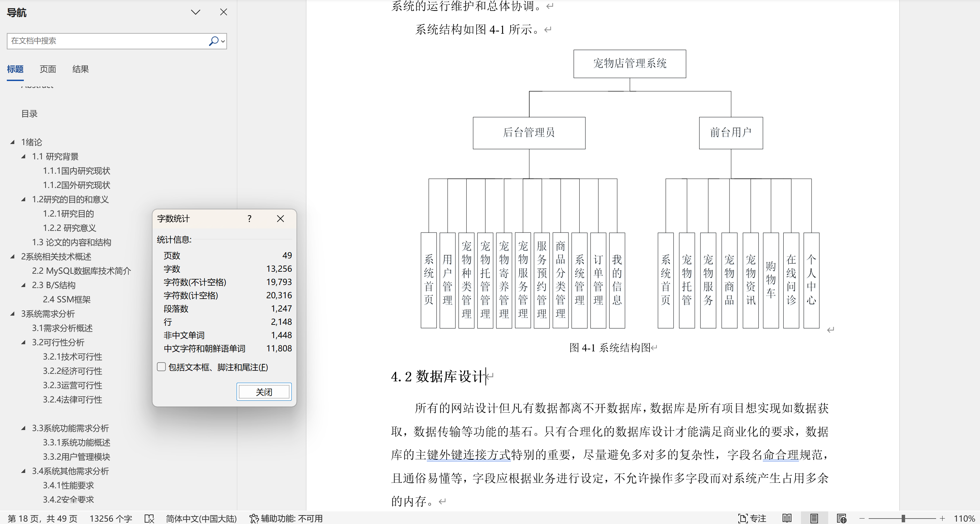This screenshot has height=524, width=980.
Task: Click the 13256 个字 word count status
Action: tap(111, 518)
